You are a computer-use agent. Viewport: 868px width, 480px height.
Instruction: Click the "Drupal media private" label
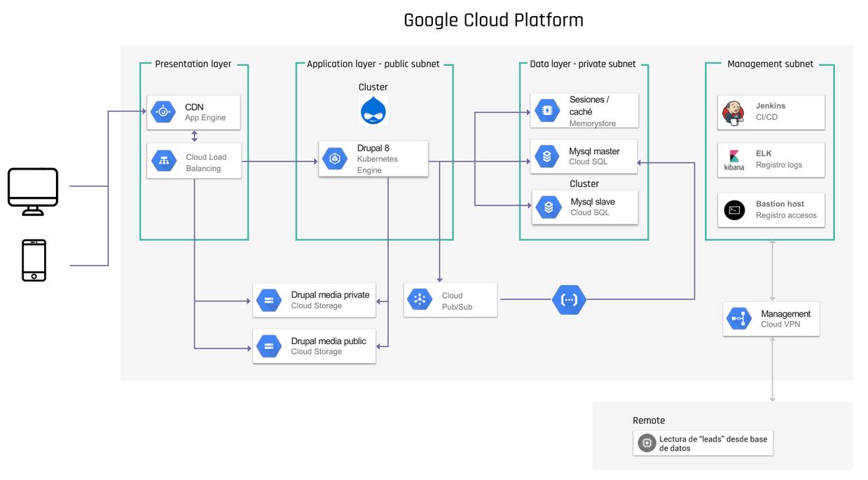point(330,295)
